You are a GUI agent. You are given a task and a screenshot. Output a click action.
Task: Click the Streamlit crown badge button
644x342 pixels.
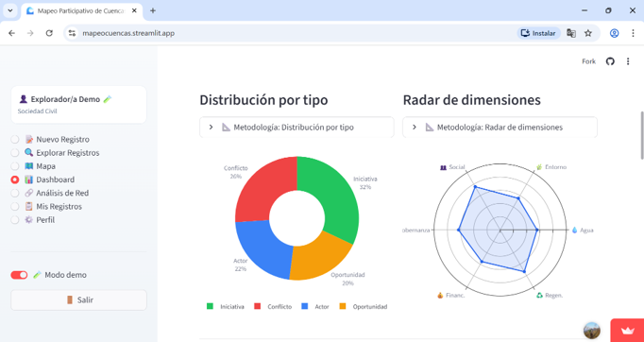(627, 331)
